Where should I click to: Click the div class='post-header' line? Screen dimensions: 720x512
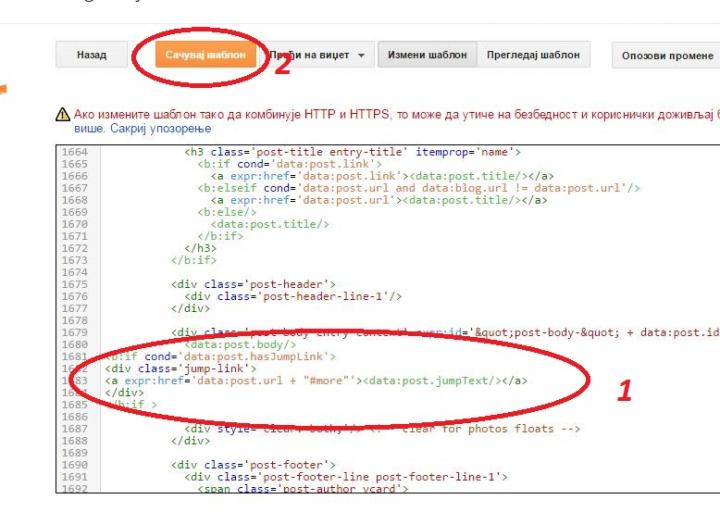click(x=253, y=284)
